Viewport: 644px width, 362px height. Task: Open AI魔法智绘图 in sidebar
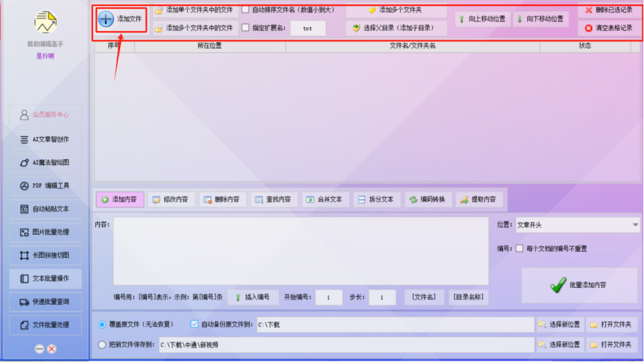45,162
